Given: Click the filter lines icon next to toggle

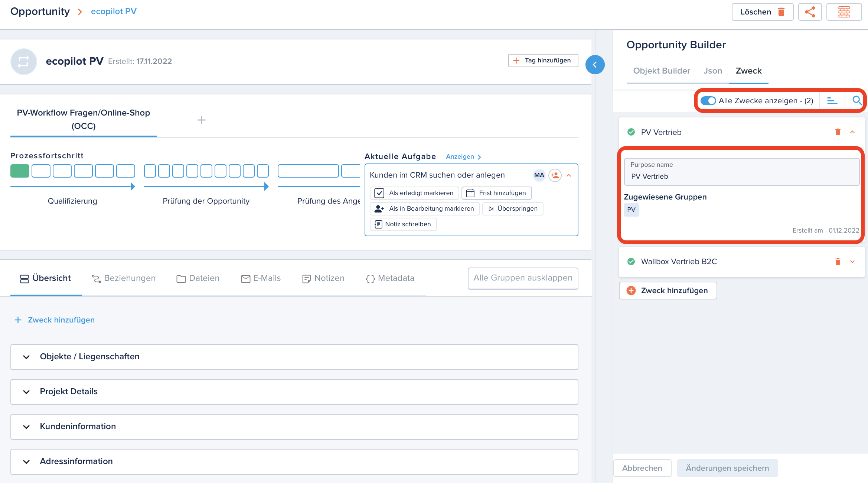Looking at the screenshot, I should click(x=831, y=101).
